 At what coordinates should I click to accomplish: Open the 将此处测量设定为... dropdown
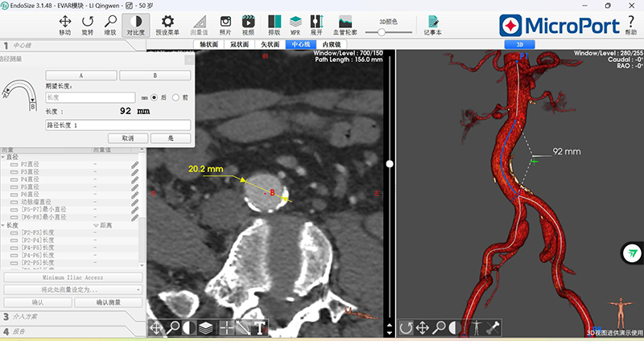pos(73,290)
